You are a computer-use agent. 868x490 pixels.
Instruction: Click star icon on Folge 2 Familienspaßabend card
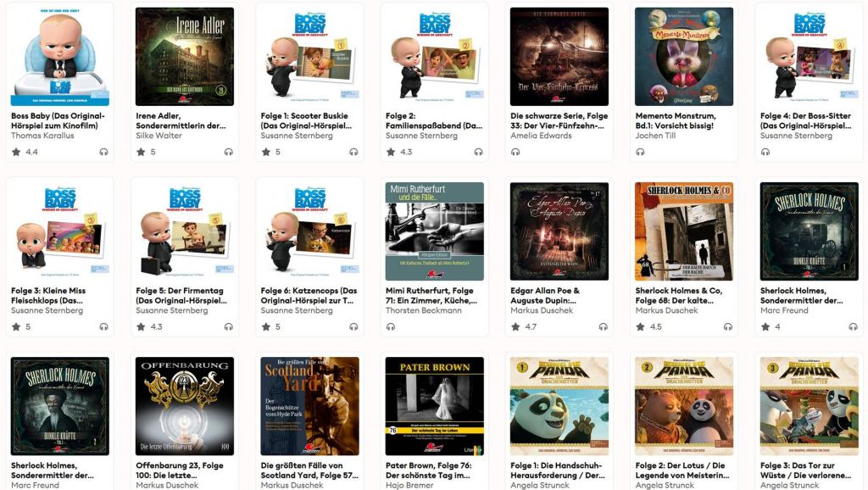click(391, 152)
